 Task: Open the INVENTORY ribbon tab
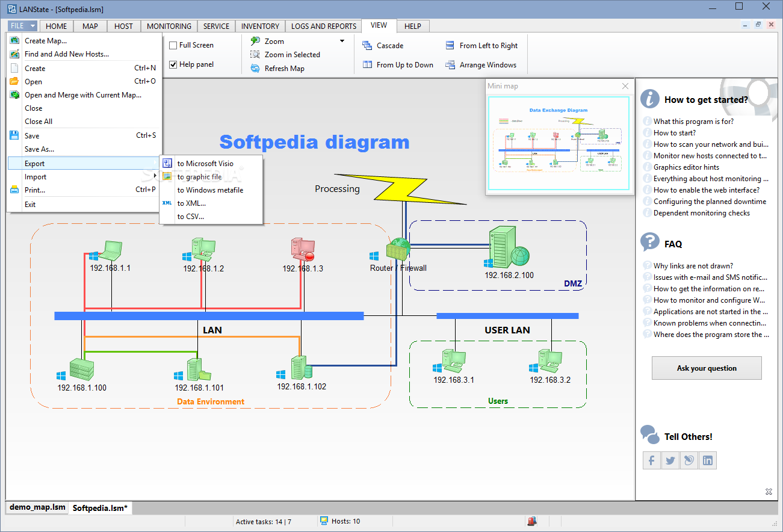click(260, 26)
